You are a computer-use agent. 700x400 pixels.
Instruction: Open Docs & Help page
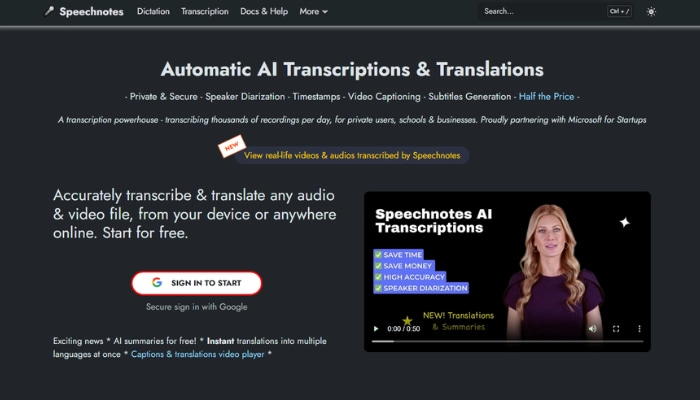[264, 12]
